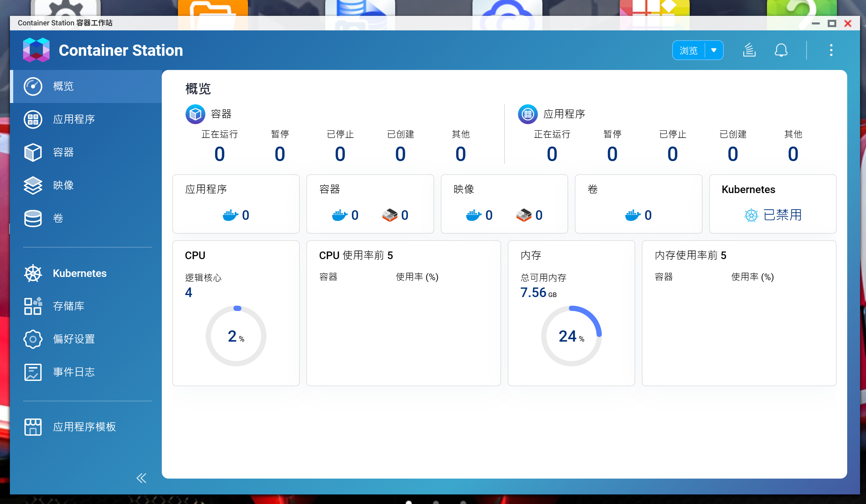The image size is (866, 504).
Task: Open the cloud desktop app icon
Action: 507,8
